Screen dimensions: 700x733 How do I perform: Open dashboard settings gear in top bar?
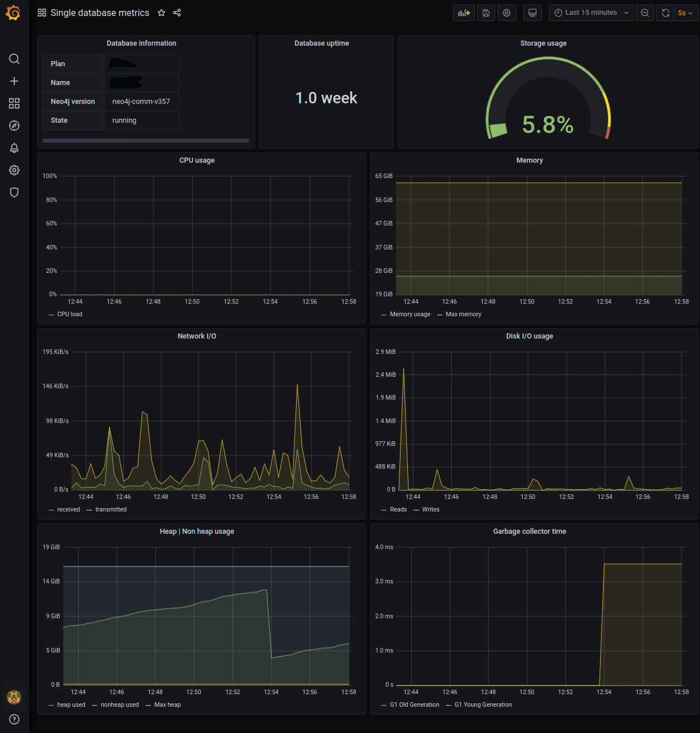[507, 13]
